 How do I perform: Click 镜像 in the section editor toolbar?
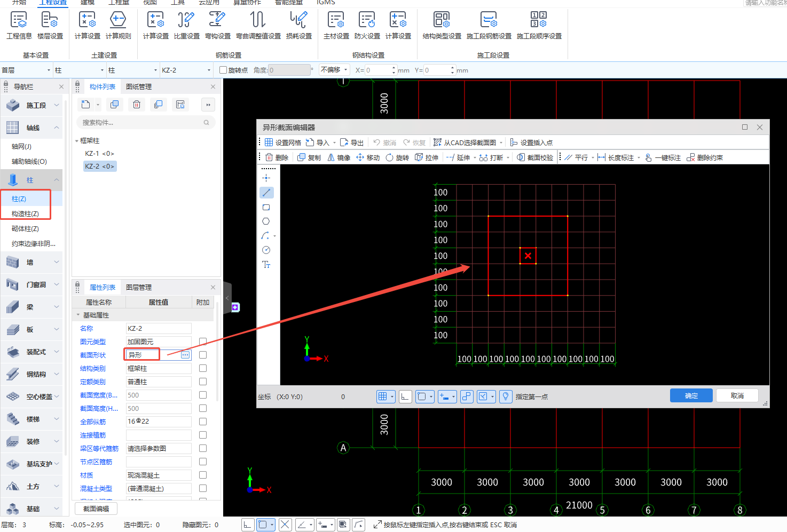coord(339,157)
